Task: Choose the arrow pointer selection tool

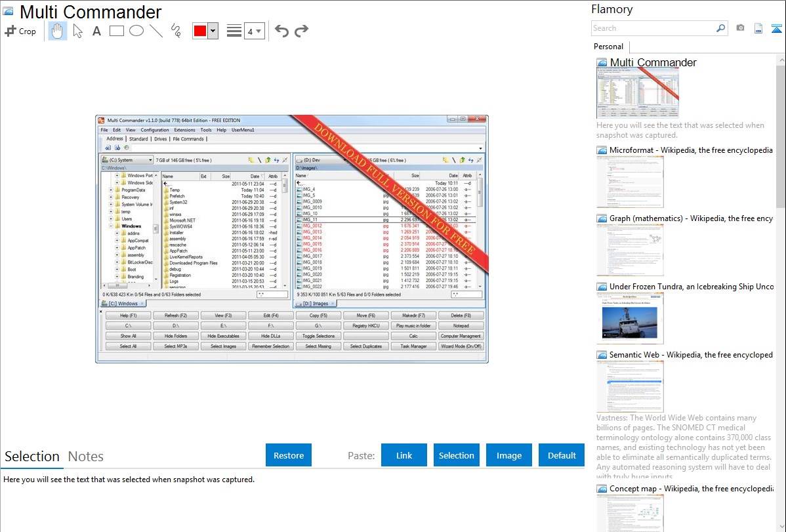Action: point(77,31)
